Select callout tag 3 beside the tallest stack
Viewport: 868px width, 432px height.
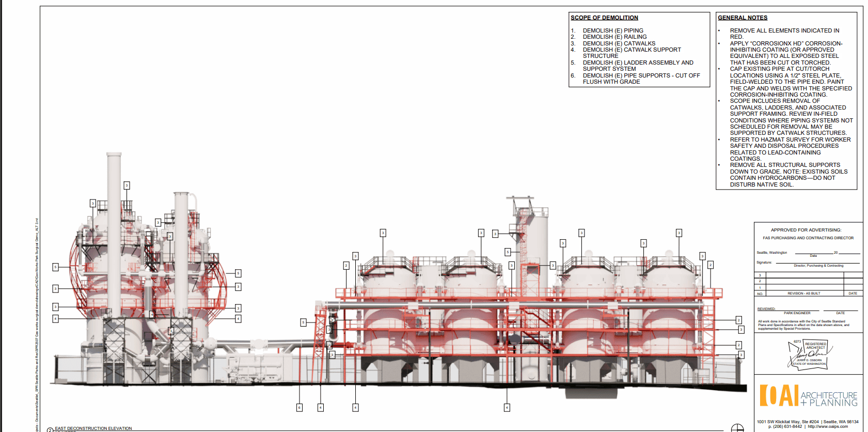point(127,186)
